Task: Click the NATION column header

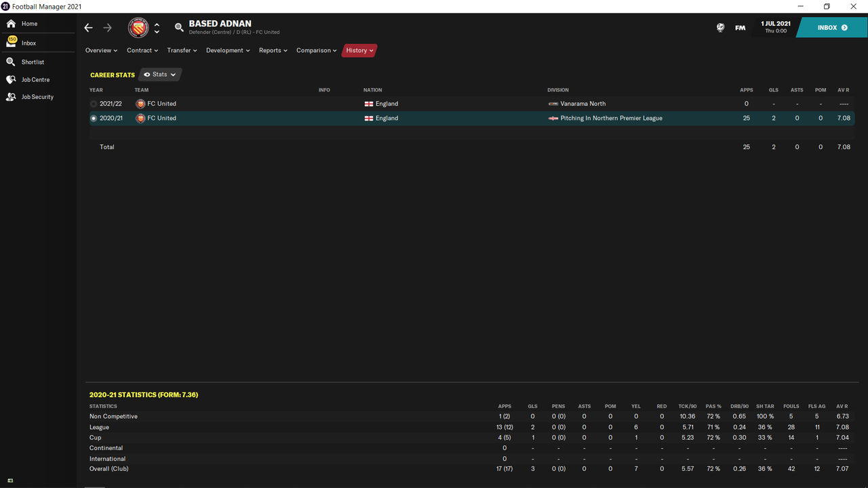Action: pos(372,90)
